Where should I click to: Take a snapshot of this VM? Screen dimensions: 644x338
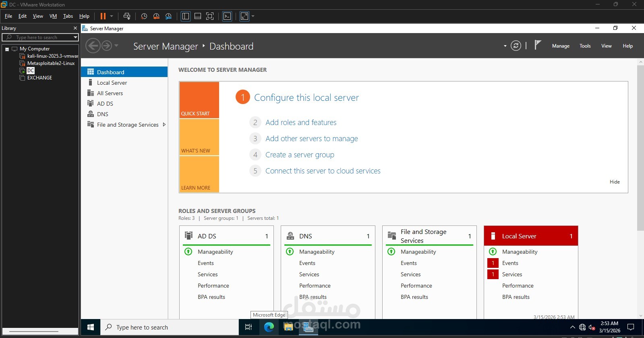pyautogui.click(x=144, y=16)
